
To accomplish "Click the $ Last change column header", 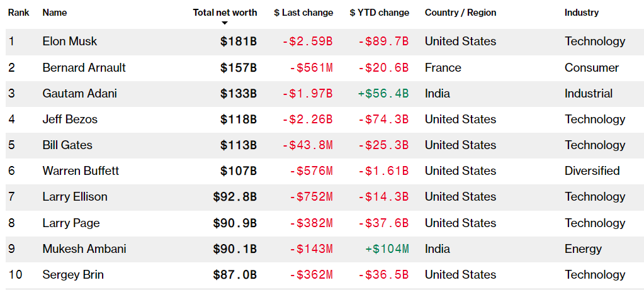I will pyautogui.click(x=303, y=13).
